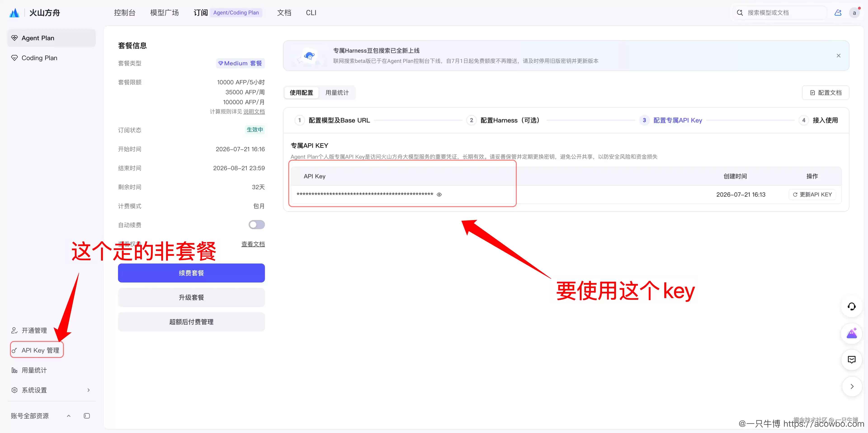Toggle the 自动续费 auto-renew switch
868x433 pixels.
pyautogui.click(x=257, y=225)
